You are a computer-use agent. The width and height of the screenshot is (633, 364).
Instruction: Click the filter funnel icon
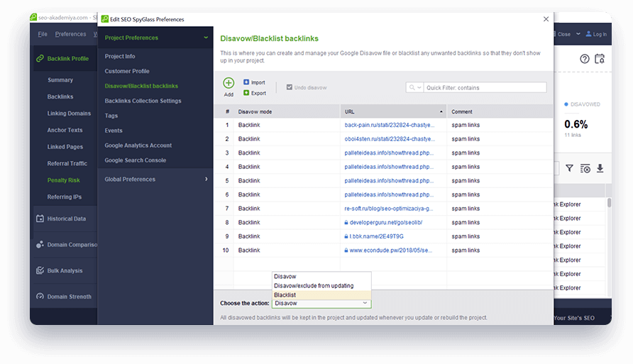[x=569, y=168]
